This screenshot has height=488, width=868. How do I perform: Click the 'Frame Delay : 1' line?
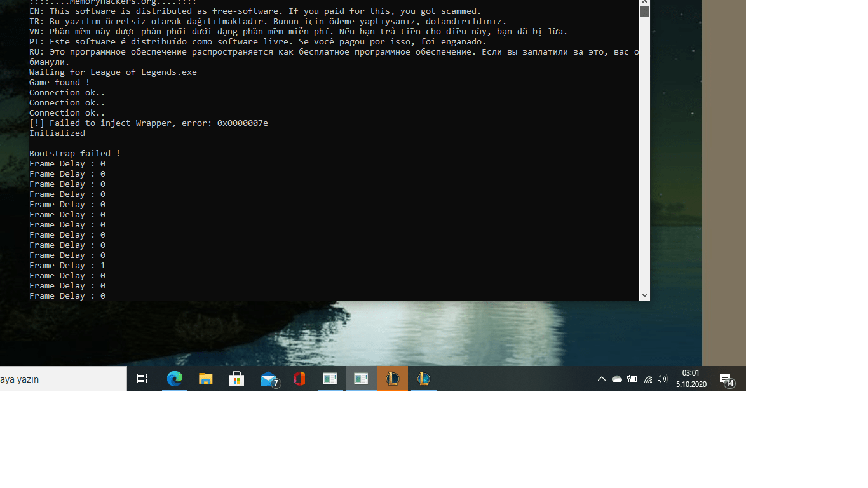(x=67, y=265)
